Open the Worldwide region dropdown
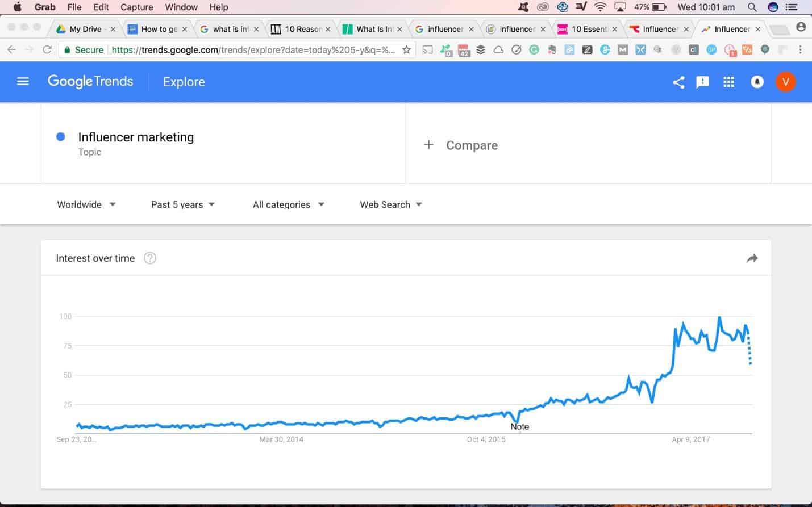Image resolution: width=812 pixels, height=507 pixels. point(86,204)
